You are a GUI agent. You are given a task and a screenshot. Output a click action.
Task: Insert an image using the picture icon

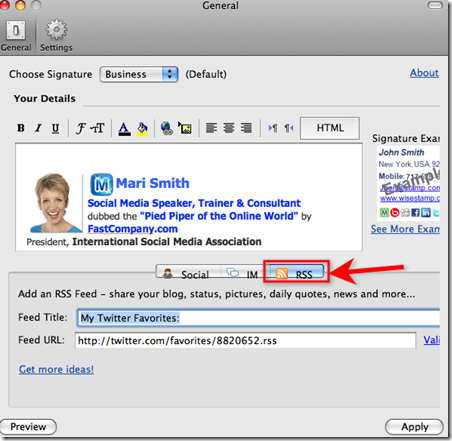coord(185,128)
